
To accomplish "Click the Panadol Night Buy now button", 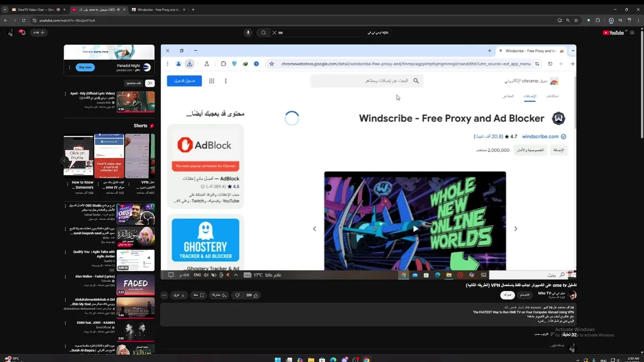I will click(x=86, y=67).
